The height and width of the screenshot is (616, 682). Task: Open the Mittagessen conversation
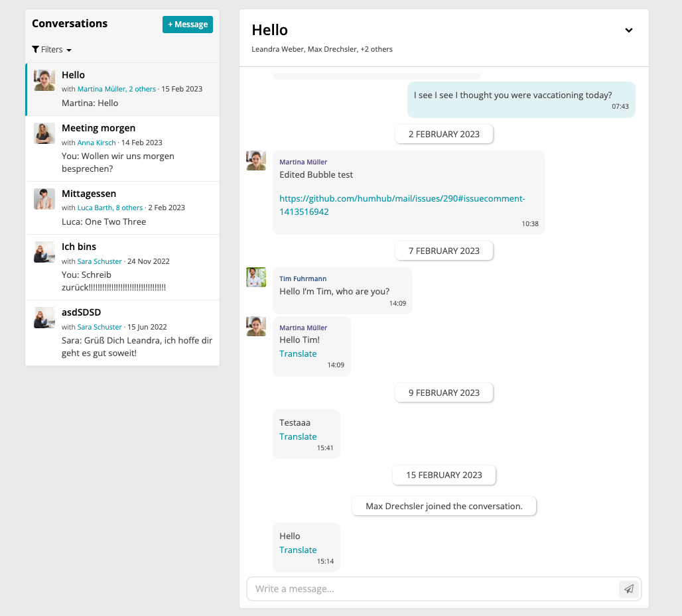123,208
